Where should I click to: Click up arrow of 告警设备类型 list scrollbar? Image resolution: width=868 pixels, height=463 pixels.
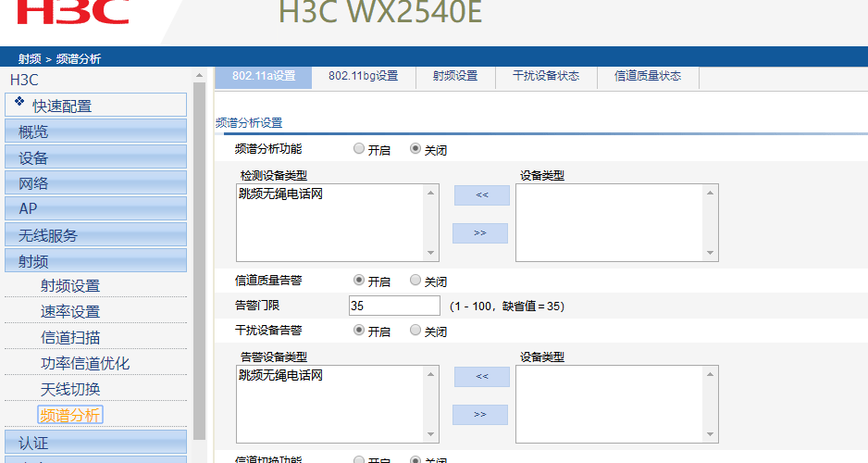click(x=430, y=374)
